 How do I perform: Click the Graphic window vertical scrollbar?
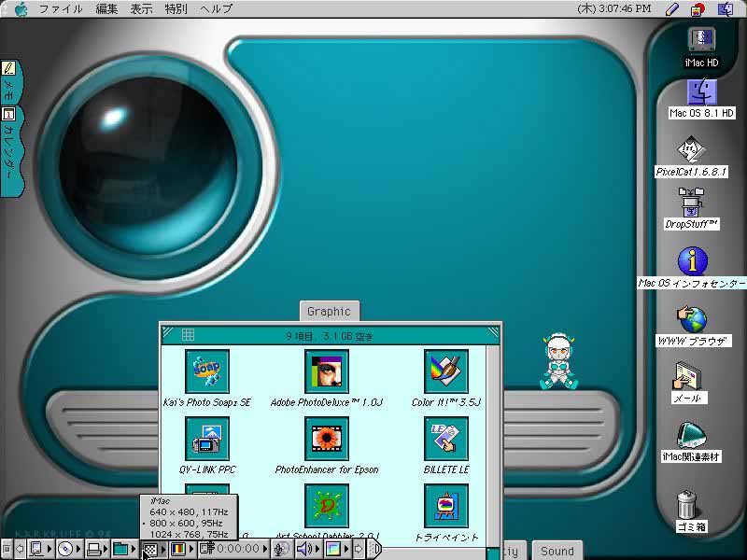point(493,445)
